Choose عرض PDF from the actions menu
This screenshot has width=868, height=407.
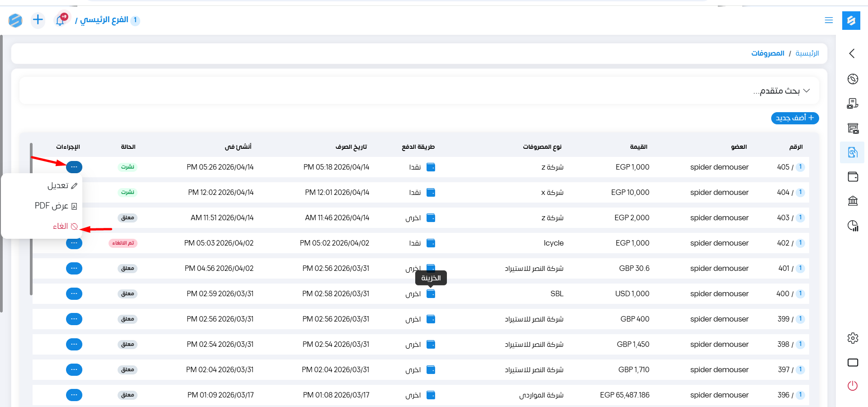click(x=56, y=206)
